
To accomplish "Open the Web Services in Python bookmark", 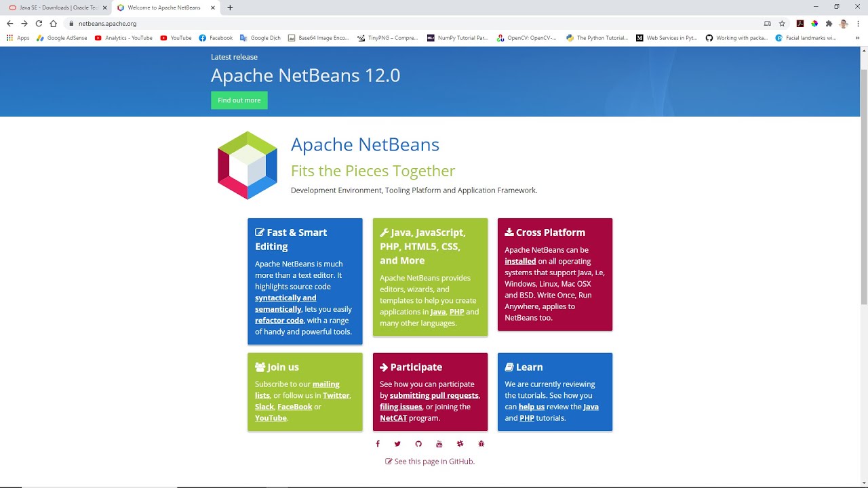I will click(x=667, y=38).
